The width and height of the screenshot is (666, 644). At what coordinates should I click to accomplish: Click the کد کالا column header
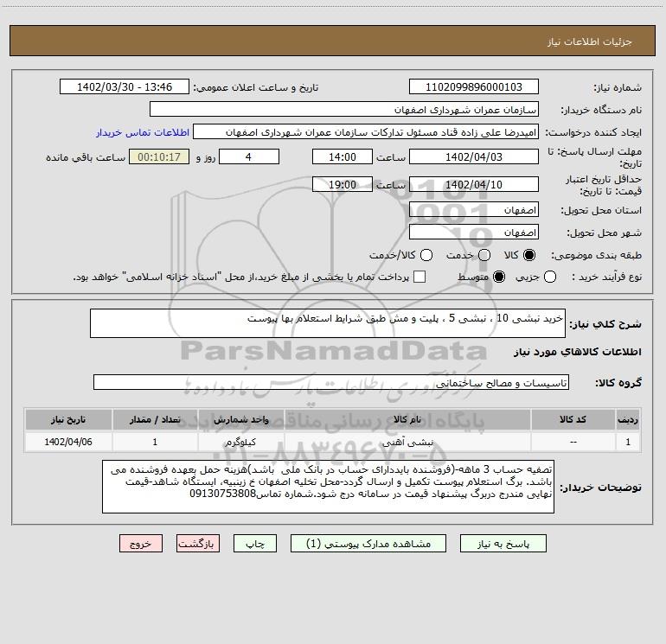click(573, 419)
